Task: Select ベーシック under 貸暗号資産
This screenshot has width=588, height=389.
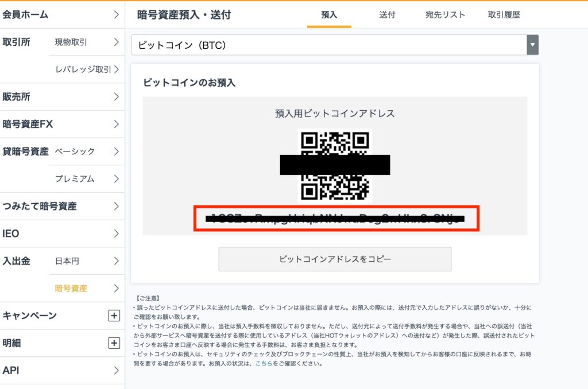Action: [x=75, y=151]
